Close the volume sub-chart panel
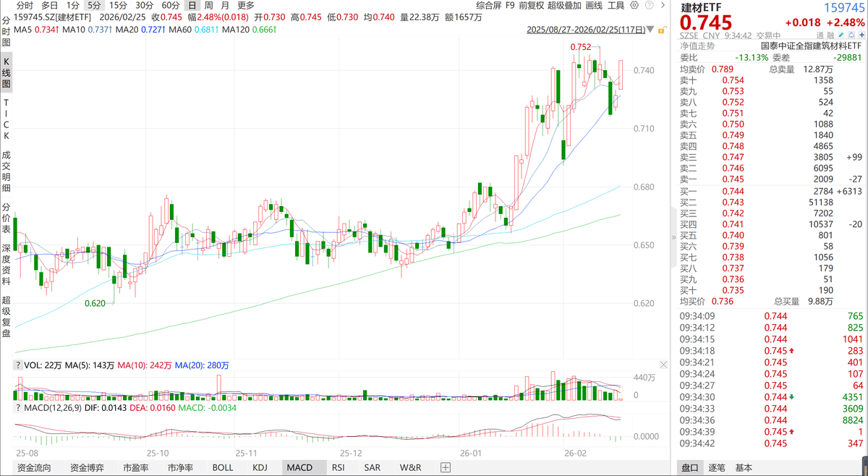The width and height of the screenshot is (868, 476). pos(663,366)
